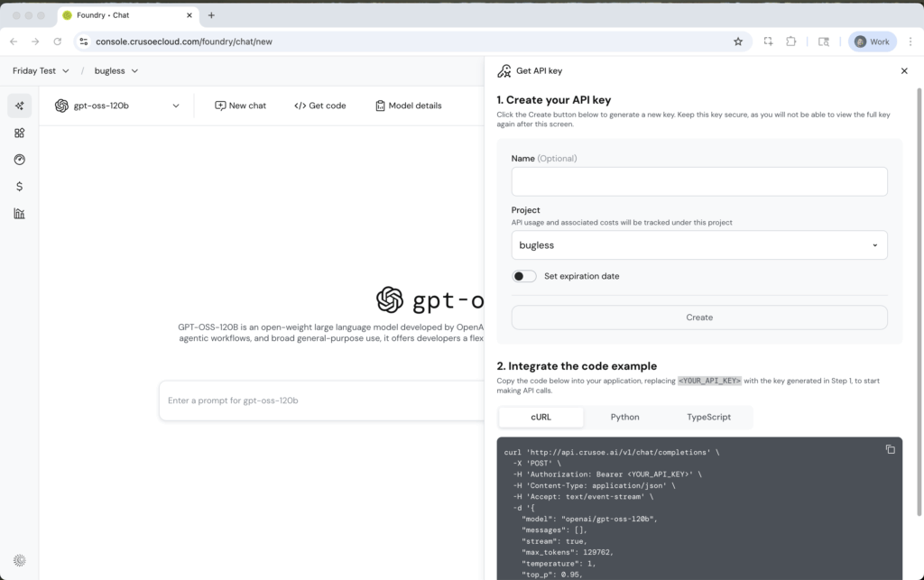Open the sparkle chat icon in sidebar
The image size is (924, 580).
tap(20, 106)
